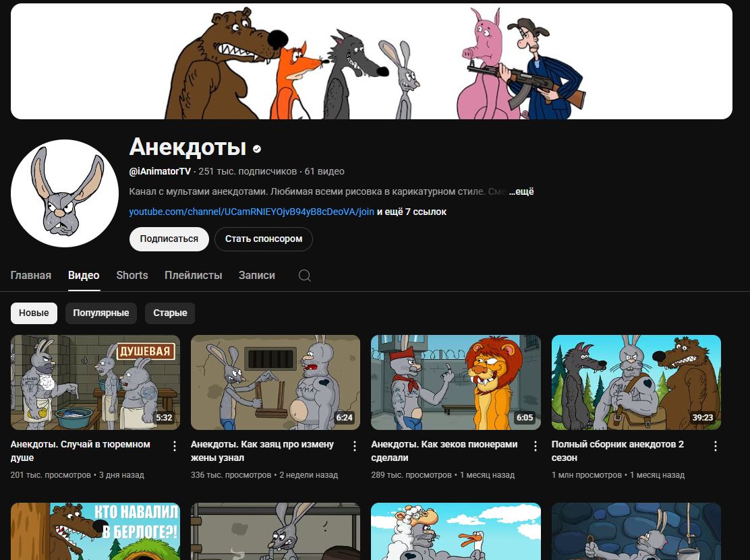Select the Видео tab
Image resolution: width=750 pixels, height=560 pixels.
(84, 275)
